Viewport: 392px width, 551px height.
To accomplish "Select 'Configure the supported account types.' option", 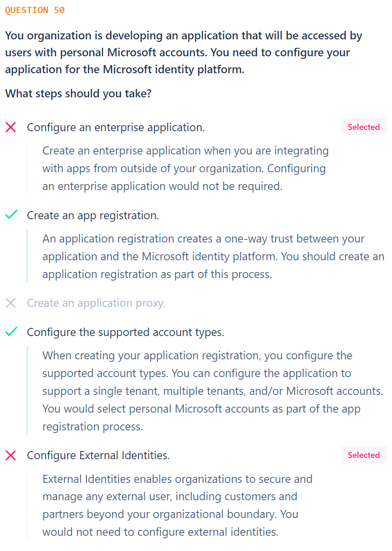I will [x=125, y=332].
